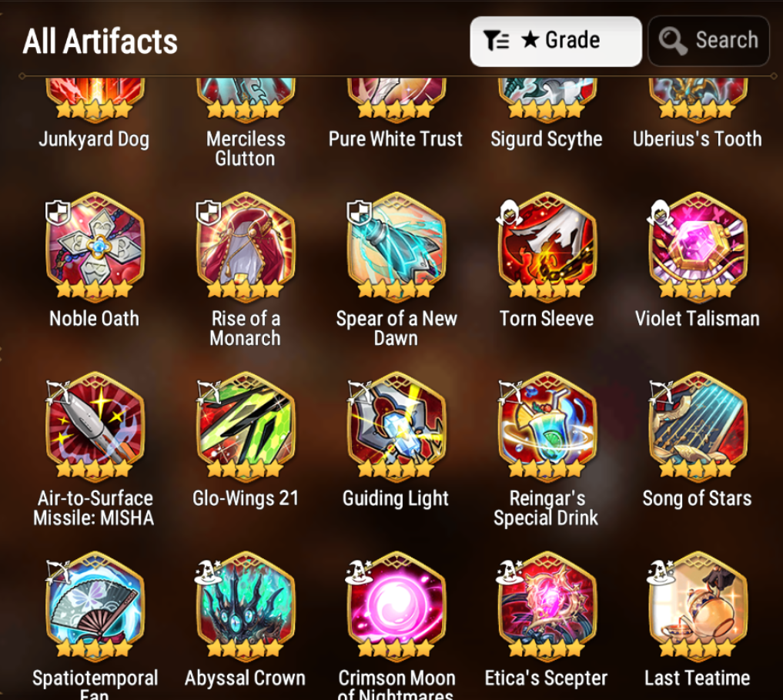Viewport: 783px width, 700px height.
Task: Open the Last Teatime artifact
Action: [698, 607]
